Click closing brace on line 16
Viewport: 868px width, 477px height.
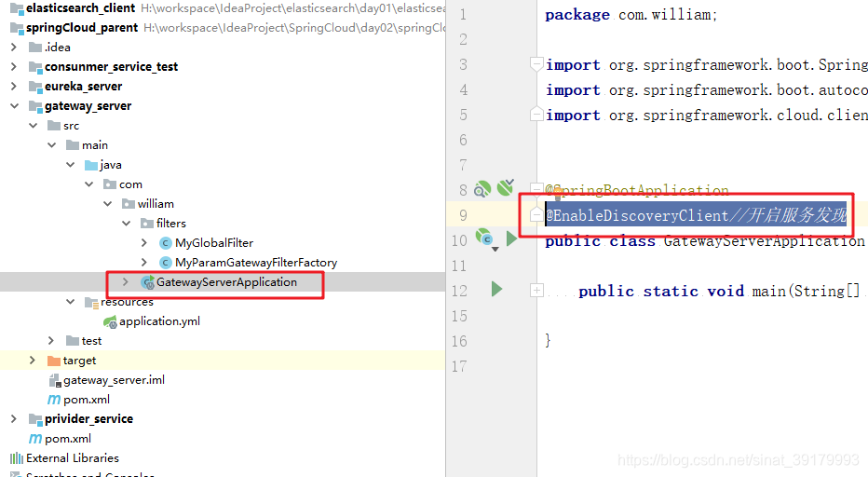[x=548, y=340]
